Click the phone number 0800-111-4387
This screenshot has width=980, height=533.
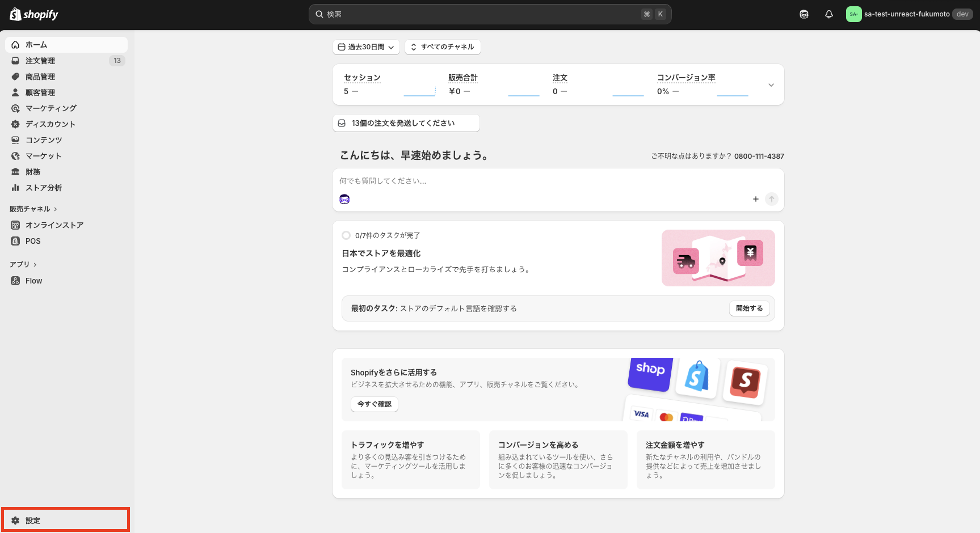(759, 156)
